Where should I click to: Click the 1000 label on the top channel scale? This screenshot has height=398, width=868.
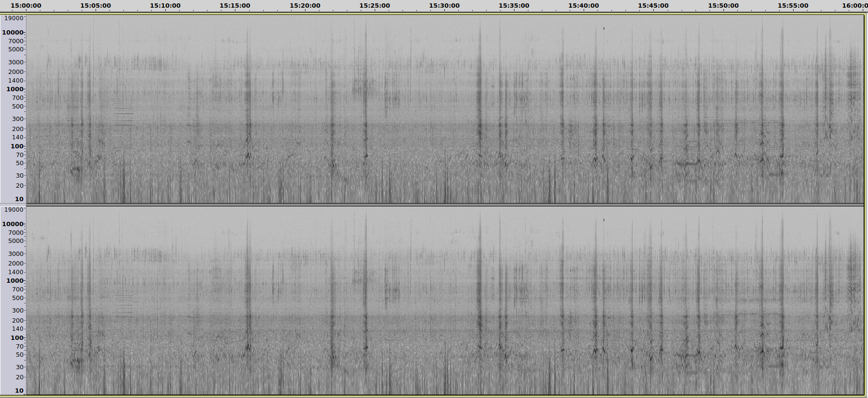(x=14, y=89)
